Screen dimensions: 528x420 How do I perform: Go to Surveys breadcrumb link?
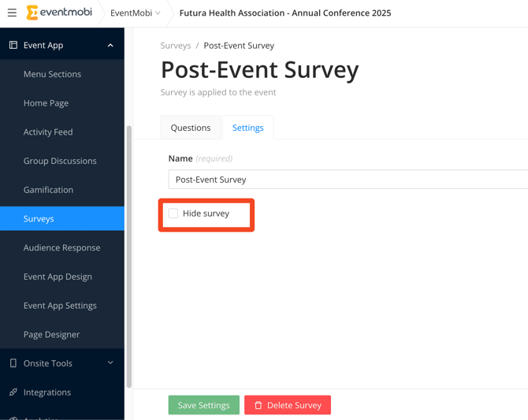coord(176,46)
